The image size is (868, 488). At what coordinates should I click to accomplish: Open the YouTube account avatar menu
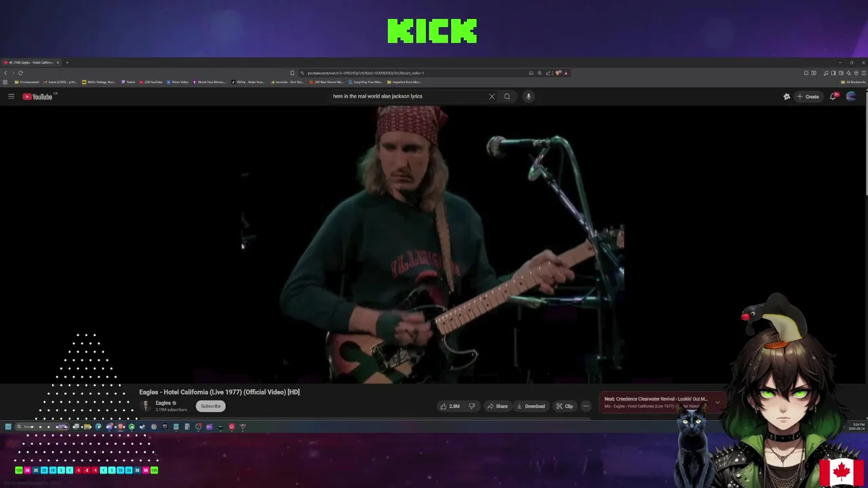[x=851, y=96]
